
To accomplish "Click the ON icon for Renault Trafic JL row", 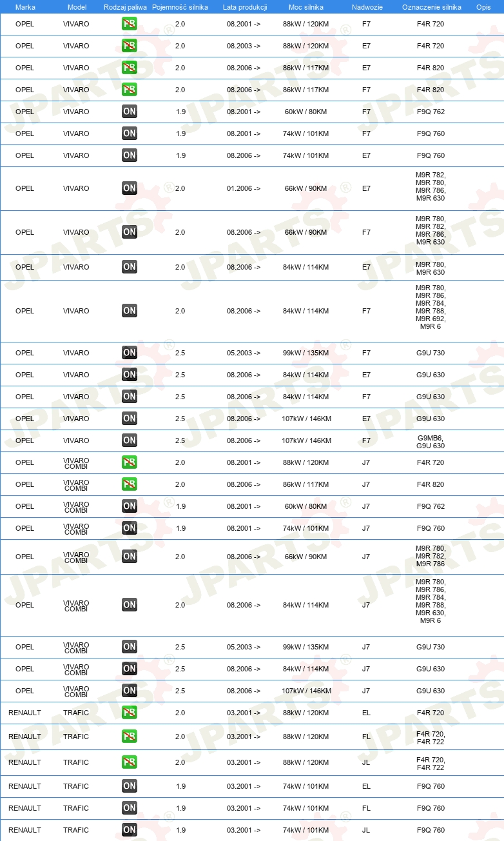I will coord(130,830).
